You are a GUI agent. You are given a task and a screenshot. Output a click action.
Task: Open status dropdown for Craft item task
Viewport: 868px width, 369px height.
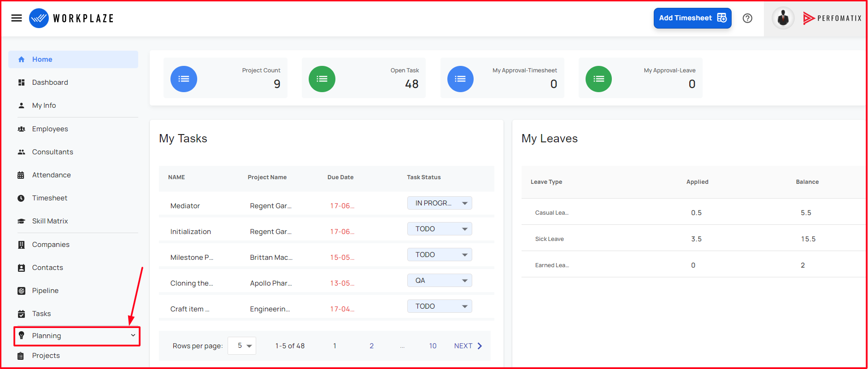tap(440, 306)
